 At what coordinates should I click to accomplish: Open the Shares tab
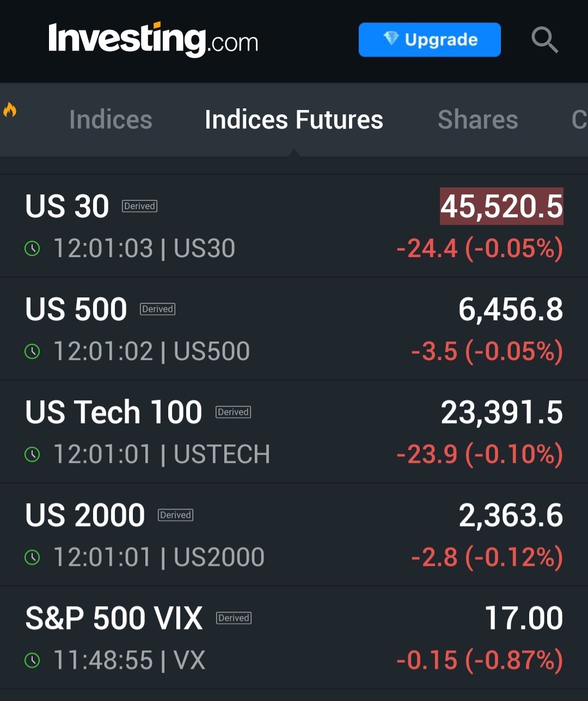[x=478, y=120]
